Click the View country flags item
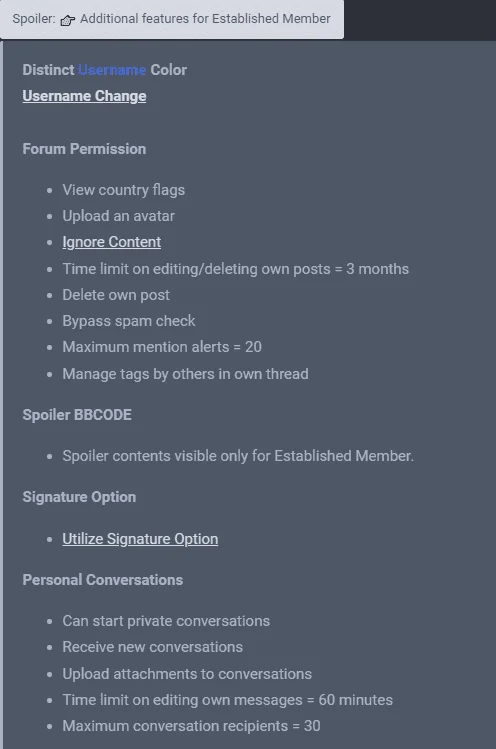Screen dimensions: 496x749 click(123, 190)
